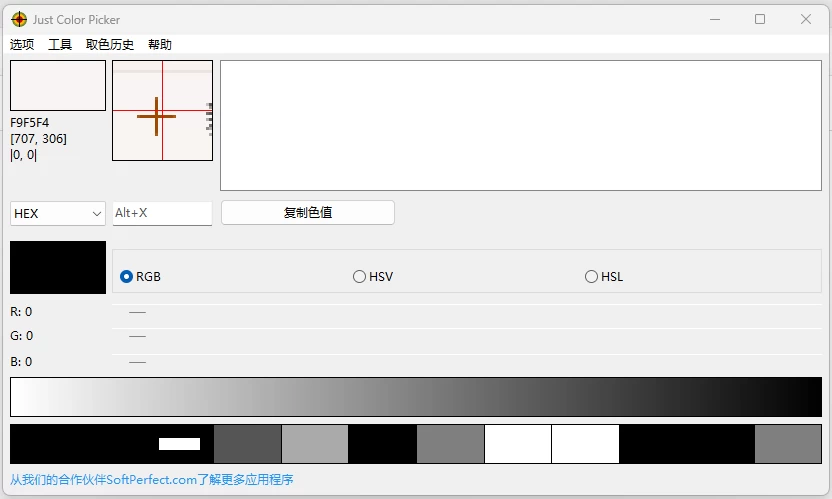Click the Alt+X hotkey input field
The width and height of the screenshot is (832, 499).
tap(162, 214)
